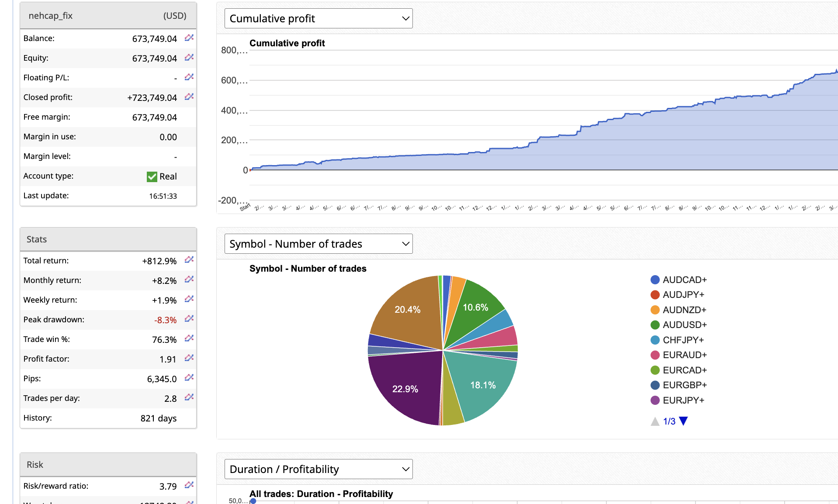
Task: Open the Duration / Profitability dropdown
Action: click(318, 469)
